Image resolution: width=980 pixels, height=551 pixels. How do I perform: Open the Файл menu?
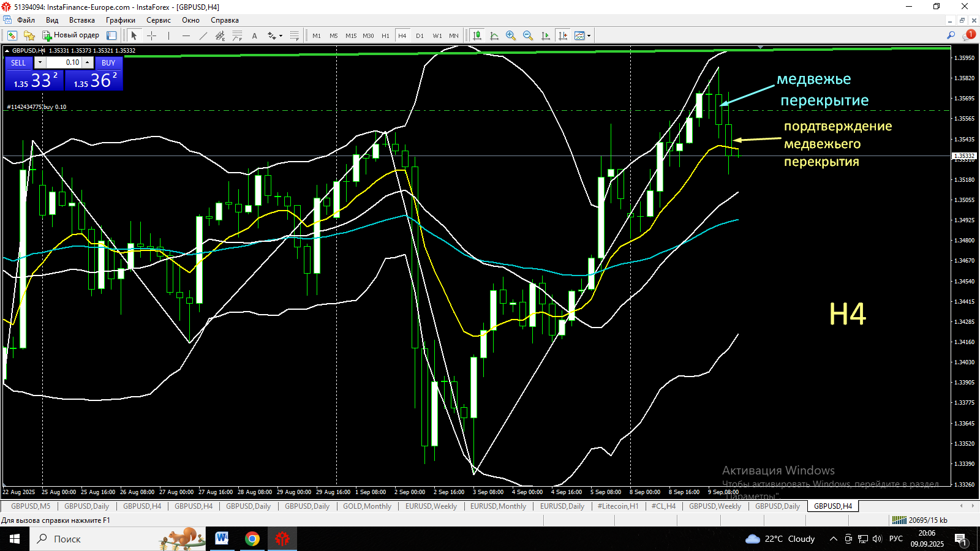click(26, 20)
